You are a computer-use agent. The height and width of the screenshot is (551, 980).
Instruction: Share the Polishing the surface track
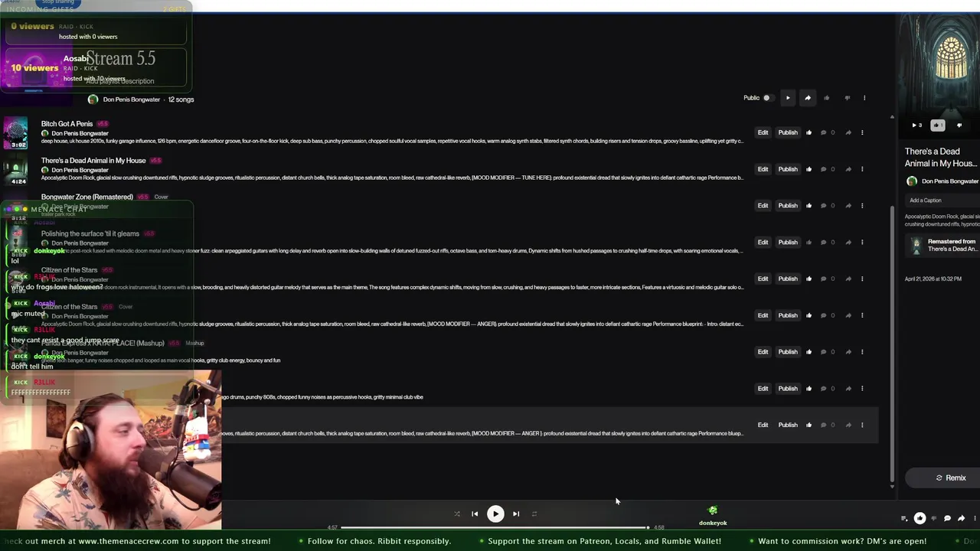(848, 243)
